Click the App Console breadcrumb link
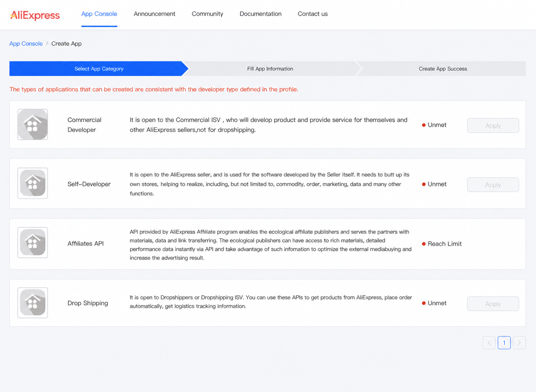 (26, 43)
